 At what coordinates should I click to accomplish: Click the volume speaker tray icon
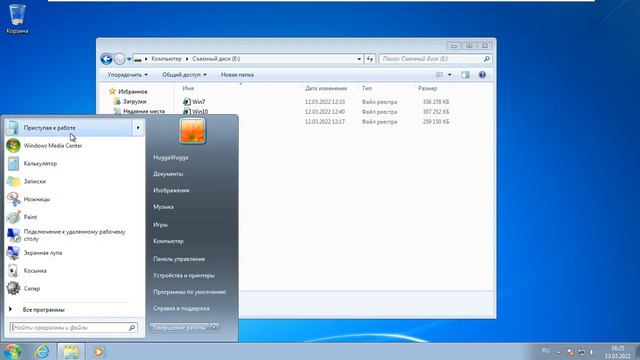[x=592, y=352]
